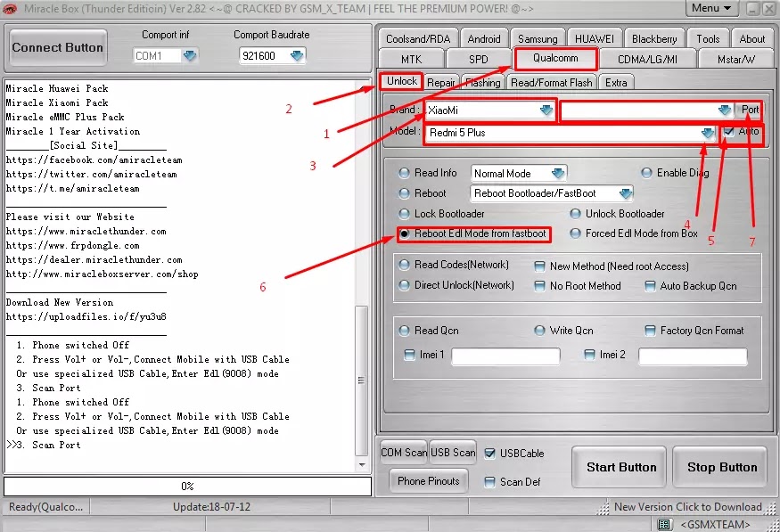Viewport: 780px width, 532px height.
Task: Select Direct Unlock(Network) radio button
Action: (x=404, y=285)
